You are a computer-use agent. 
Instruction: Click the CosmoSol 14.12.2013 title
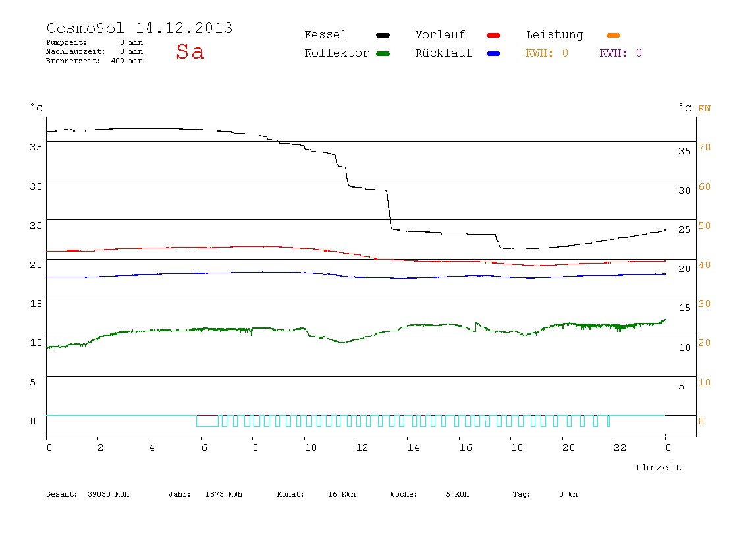[140, 28]
